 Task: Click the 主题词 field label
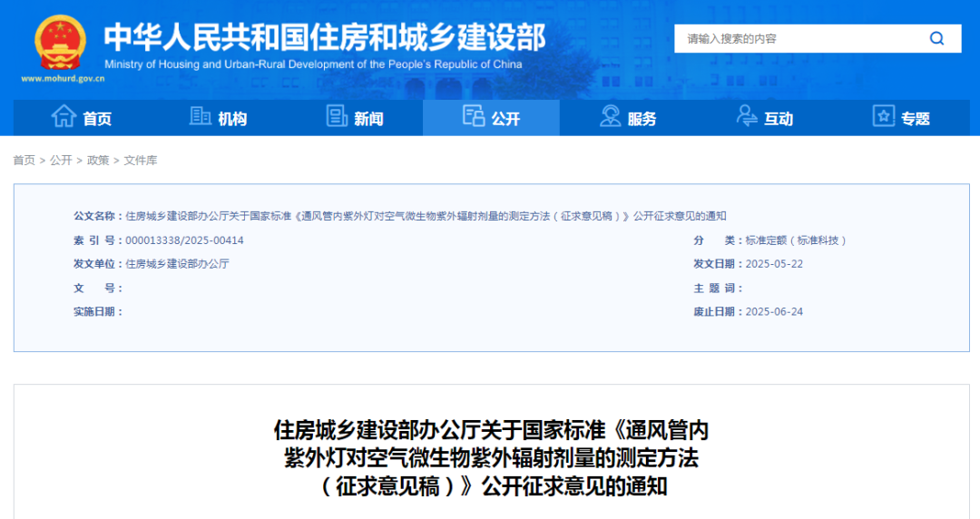(717, 289)
